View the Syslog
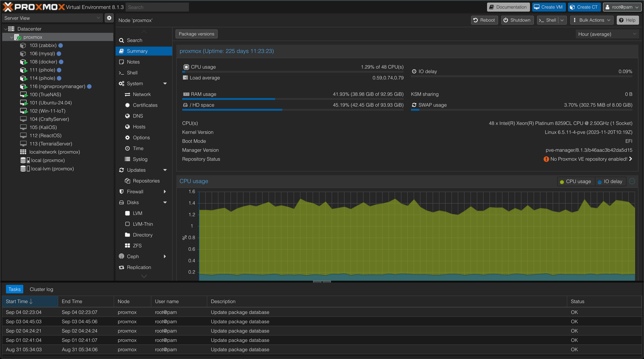 [140, 159]
